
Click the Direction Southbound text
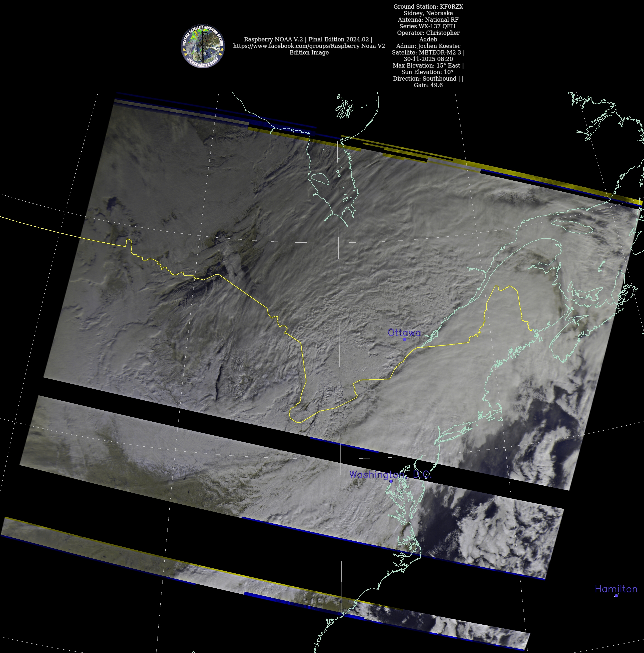[428, 78]
